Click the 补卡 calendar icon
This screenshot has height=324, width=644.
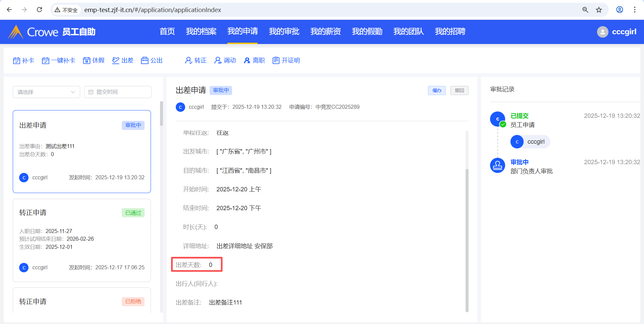[x=16, y=60]
